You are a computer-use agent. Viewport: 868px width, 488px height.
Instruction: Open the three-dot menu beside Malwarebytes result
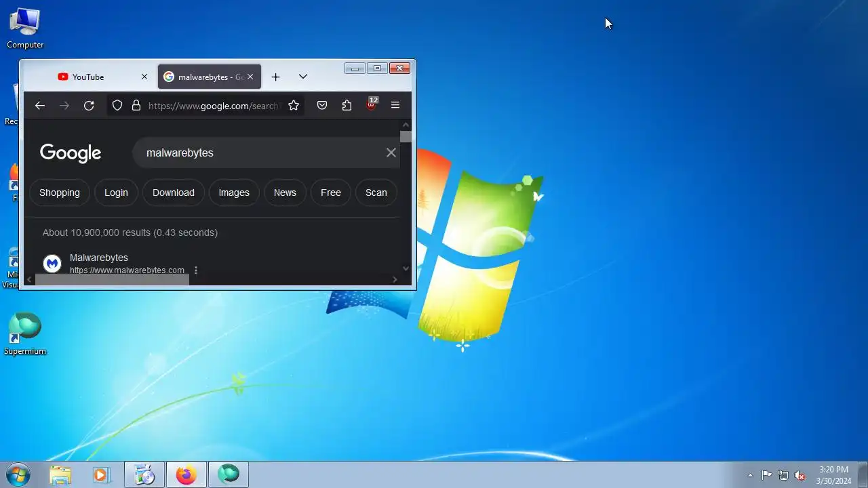click(x=196, y=270)
